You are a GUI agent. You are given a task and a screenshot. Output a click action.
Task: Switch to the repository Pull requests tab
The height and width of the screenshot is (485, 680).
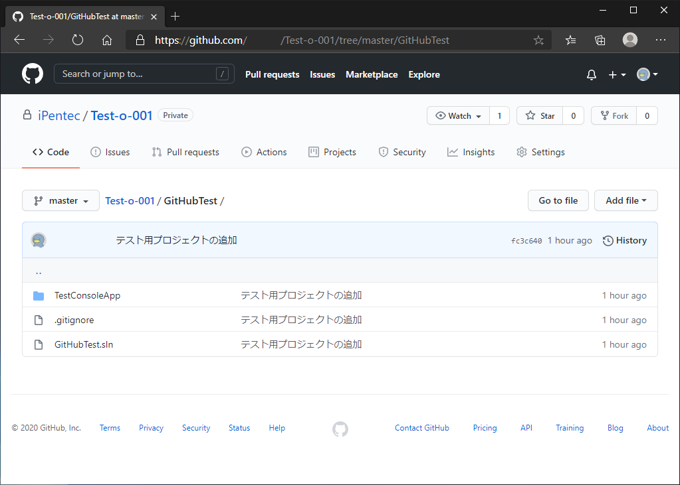pyautogui.click(x=186, y=152)
